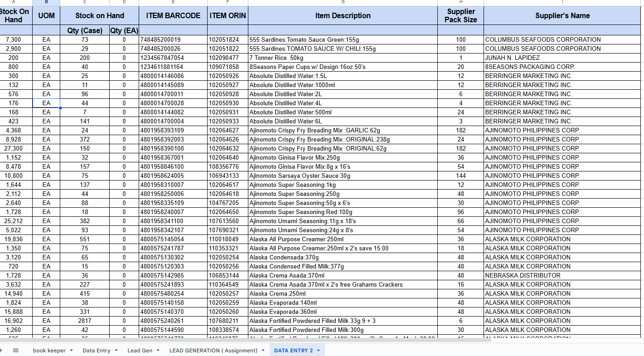The image size is (644, 356).
Task: Click the Alaska Fortified Powdered Filled Milk:300g cell
Action: tap(343, 330)
